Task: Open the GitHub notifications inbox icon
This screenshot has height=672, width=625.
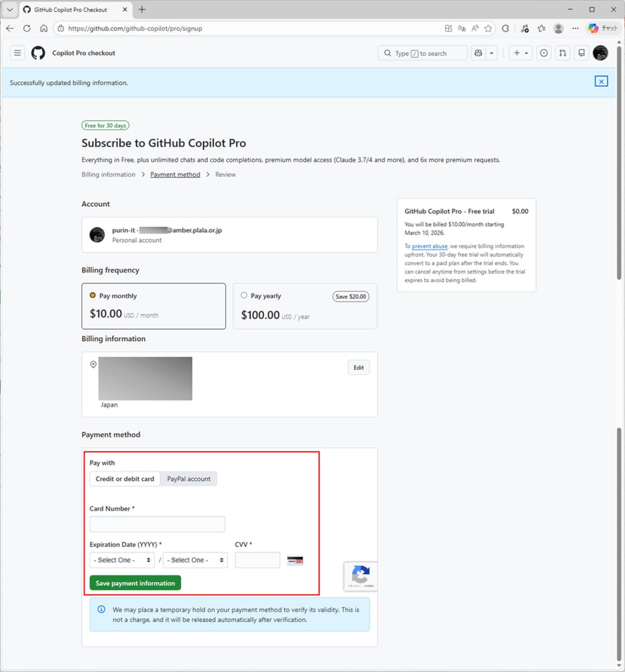Action: 582,53
